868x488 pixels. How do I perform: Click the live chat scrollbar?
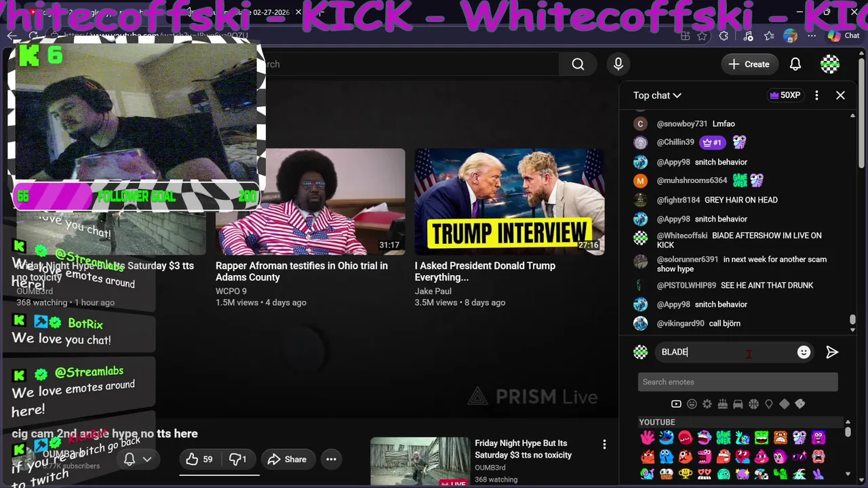pos(852,320)
